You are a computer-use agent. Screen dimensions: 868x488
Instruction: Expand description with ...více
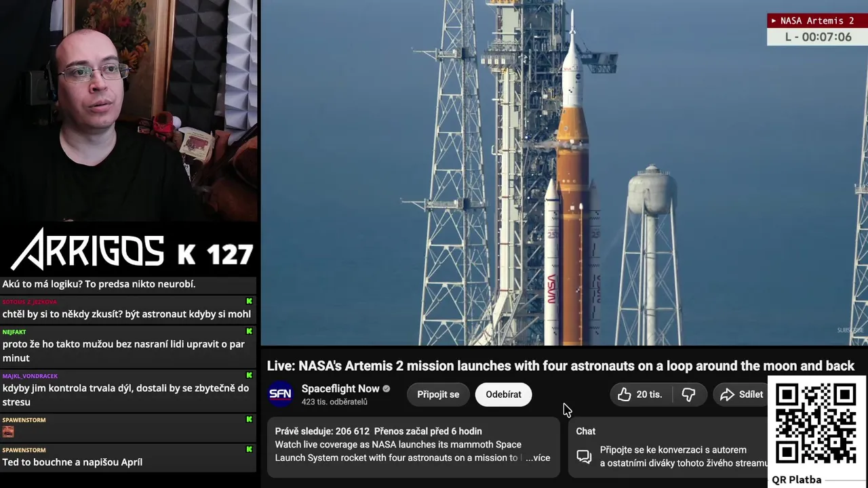coord(538,458)
